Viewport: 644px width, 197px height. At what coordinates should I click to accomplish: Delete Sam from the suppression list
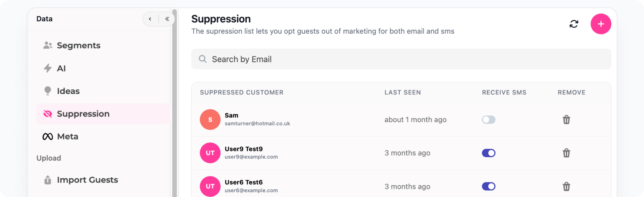(x=566, y=119)
